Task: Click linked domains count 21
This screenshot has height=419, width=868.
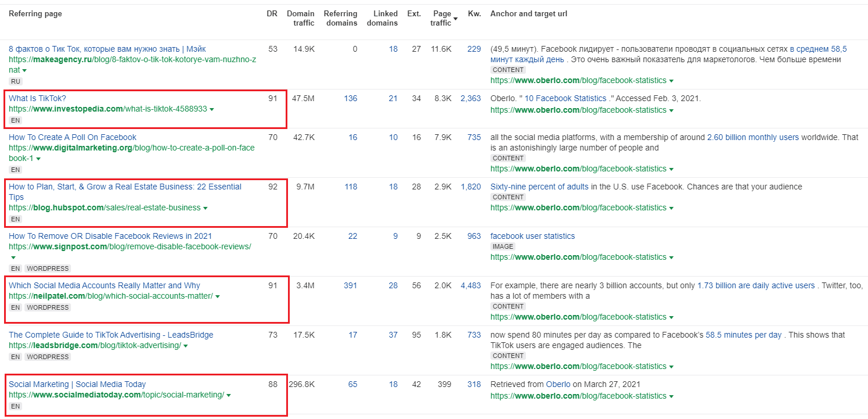Action: coord(393,98)
